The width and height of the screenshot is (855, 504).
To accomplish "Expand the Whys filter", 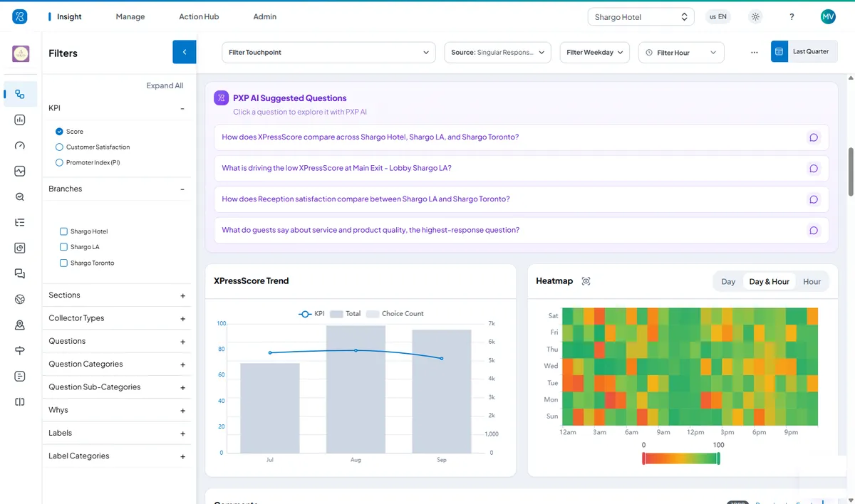I will 183,411.
